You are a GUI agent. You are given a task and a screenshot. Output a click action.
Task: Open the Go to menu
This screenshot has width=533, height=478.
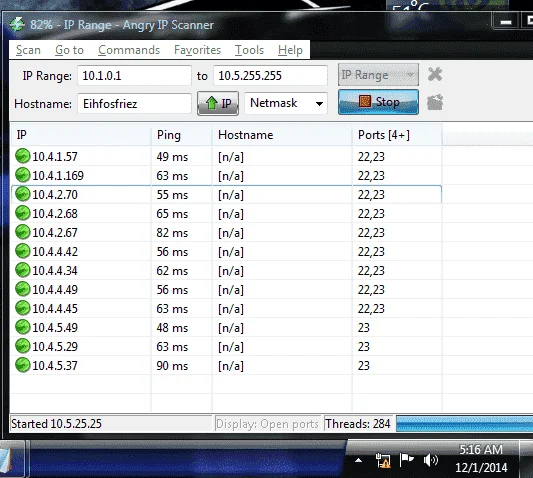pyautogui.click(x=69, y=50)
